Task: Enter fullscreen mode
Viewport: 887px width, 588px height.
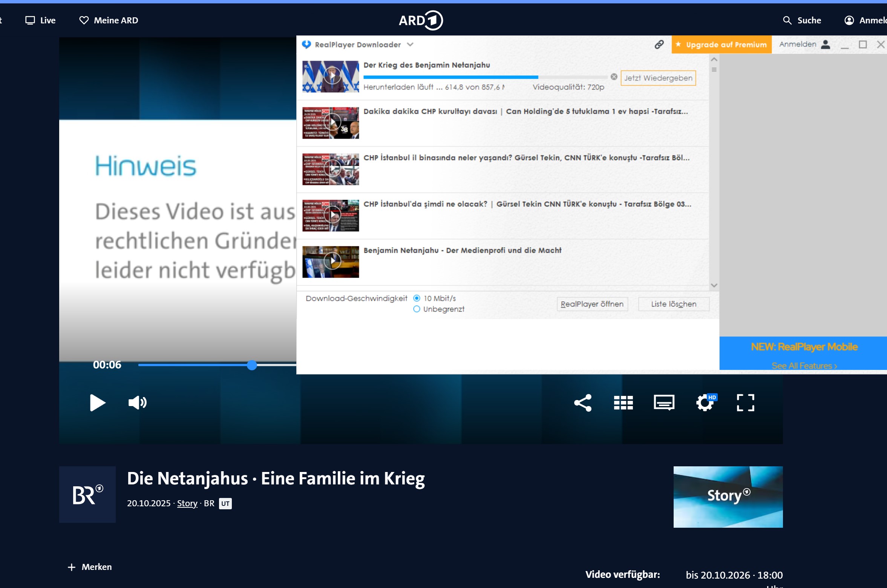Action: click(x=745, y=403)
